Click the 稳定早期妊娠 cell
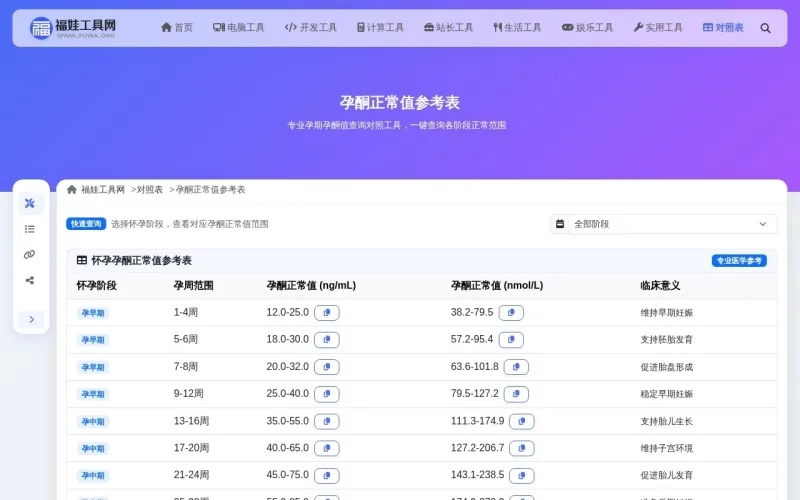 click(x=667, y=394)
